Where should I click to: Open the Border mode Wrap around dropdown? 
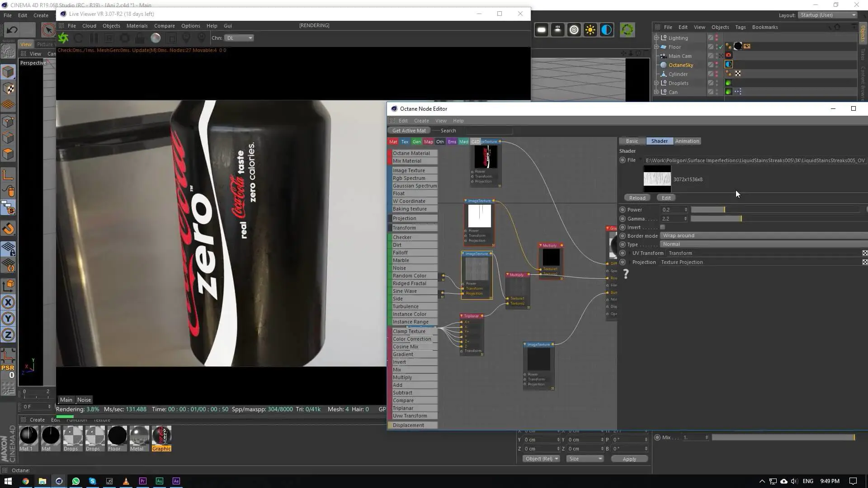point(764,235)
